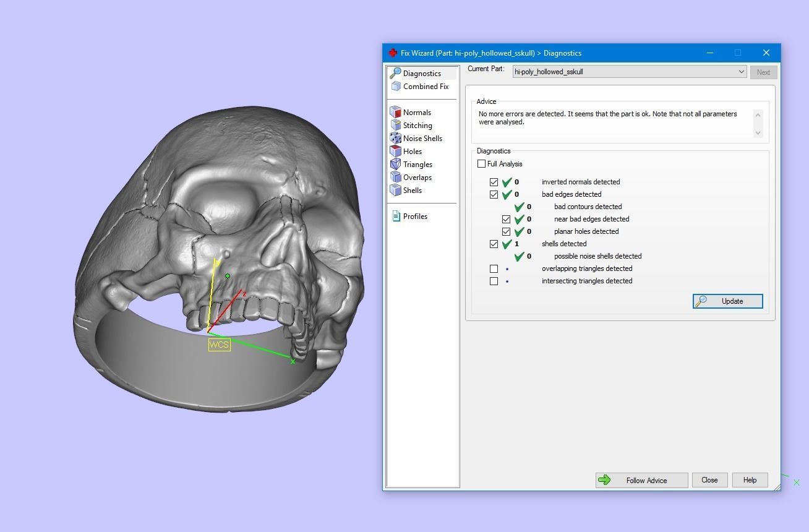This screenshot has width=809, height=532.
Task: Open the Noise Shells icon
Action: [396, 138]
